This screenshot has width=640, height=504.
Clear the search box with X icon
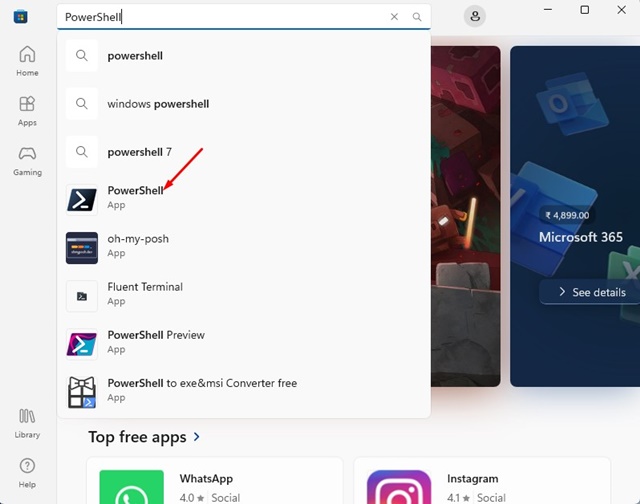pyautogui.click(x=394, y=17)
